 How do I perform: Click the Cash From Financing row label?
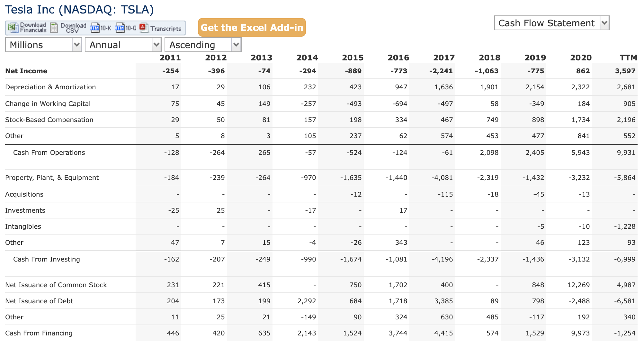point(39,333)
